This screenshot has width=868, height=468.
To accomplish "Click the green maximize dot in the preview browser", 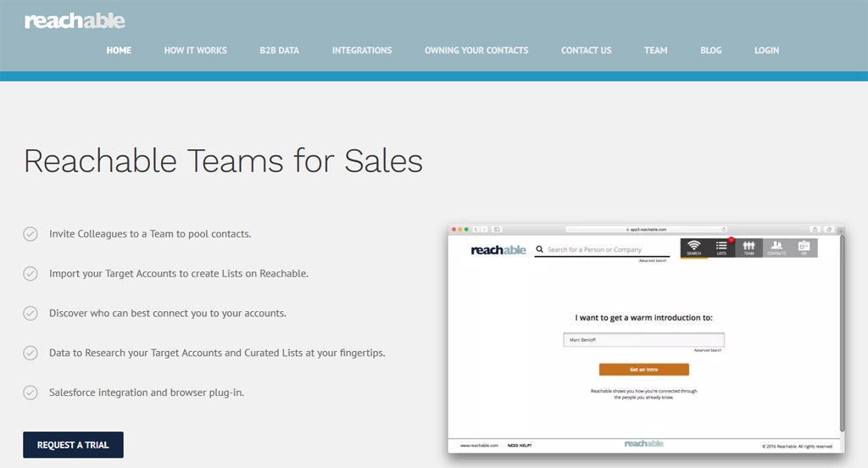I will [466, 229].
